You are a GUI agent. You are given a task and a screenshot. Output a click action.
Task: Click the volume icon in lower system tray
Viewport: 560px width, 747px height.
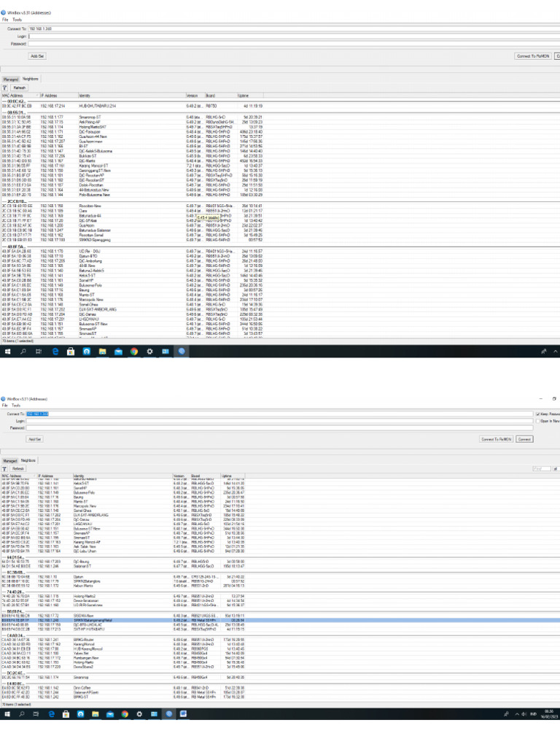[524, 714]
